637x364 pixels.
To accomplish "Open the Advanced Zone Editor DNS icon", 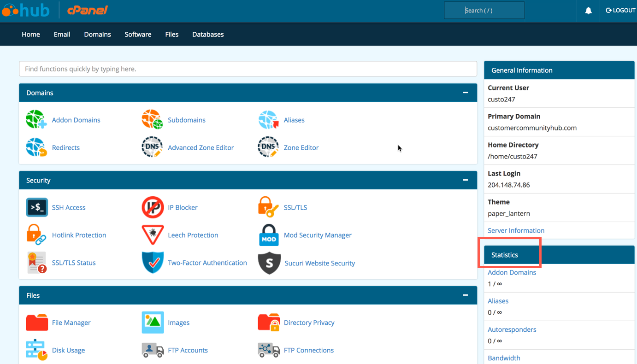I will (x=153, y=147).
